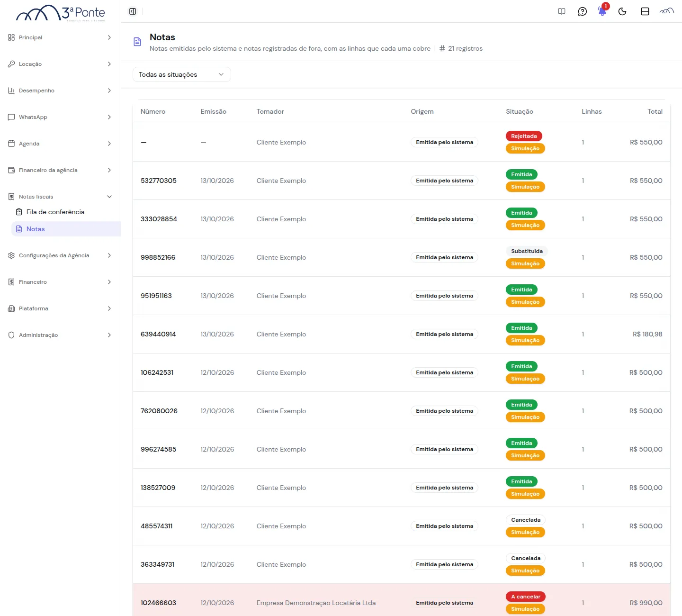The image size is (682, 616).
Task: Click the red A cancelar status badge
Action: (x=526, y=597)
